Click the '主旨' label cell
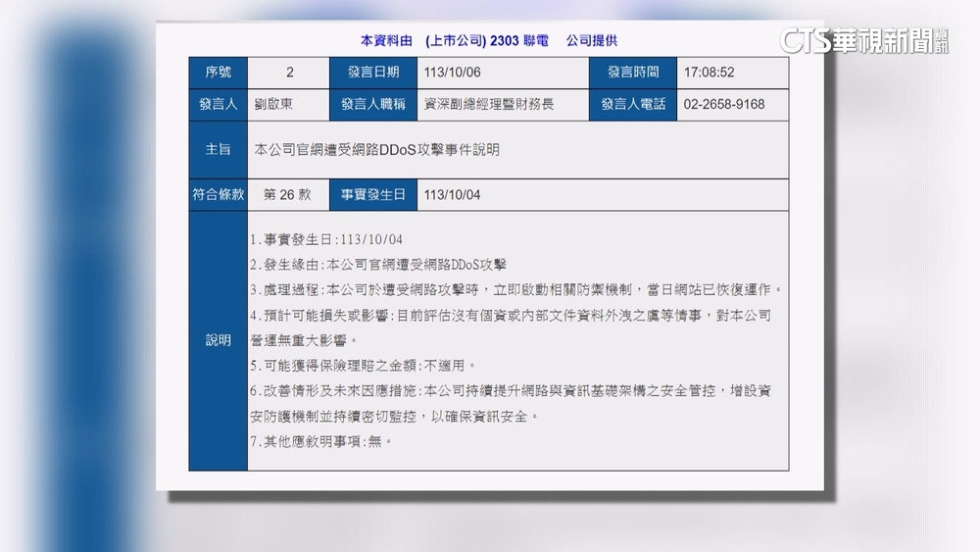 coord(219,149)
